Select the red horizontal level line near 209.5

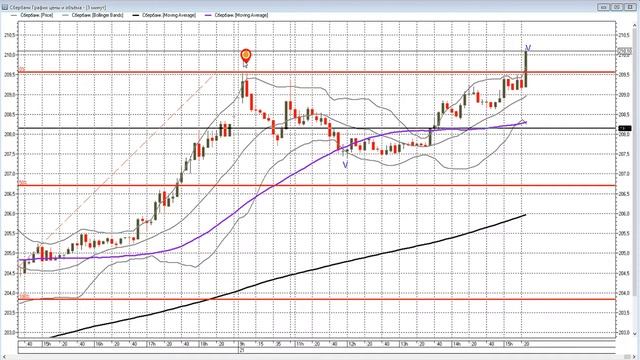tap(317, 72)
